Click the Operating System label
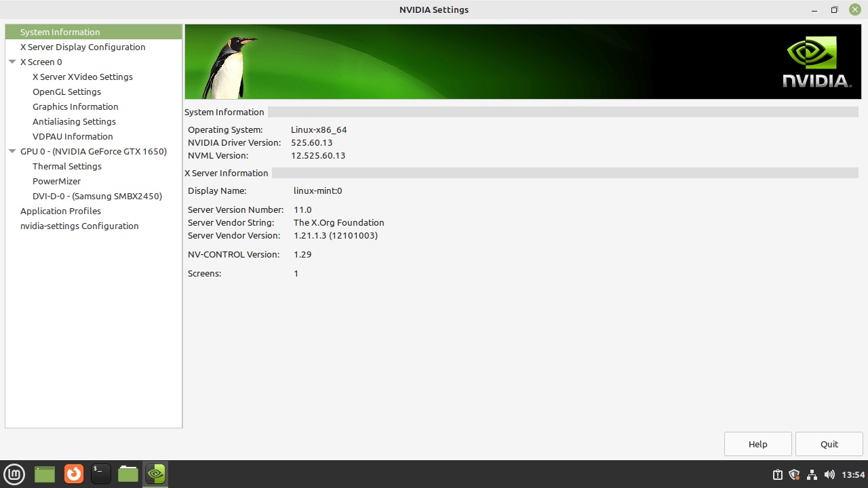The image size is (868, 488). coord(225,129)
